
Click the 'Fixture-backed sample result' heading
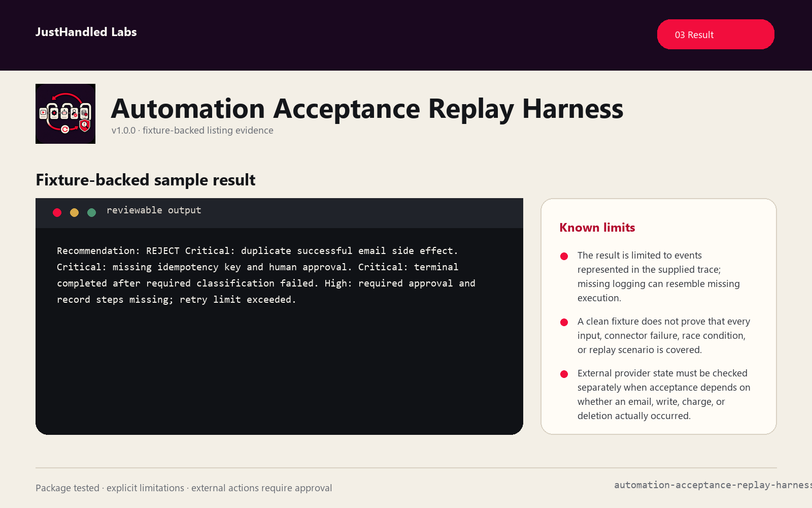[146, 180]
